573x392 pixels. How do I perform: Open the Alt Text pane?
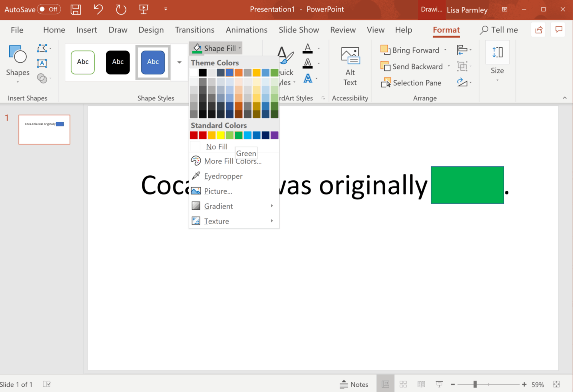(350, 66)
